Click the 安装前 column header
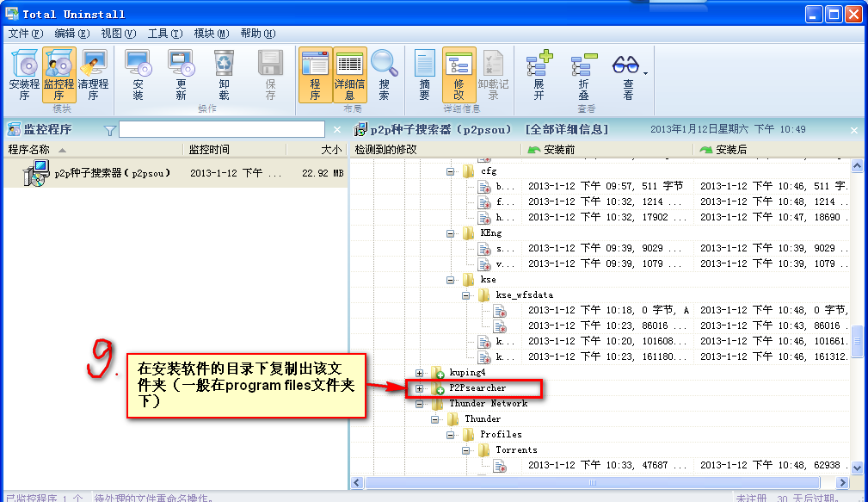 [606, 150]
